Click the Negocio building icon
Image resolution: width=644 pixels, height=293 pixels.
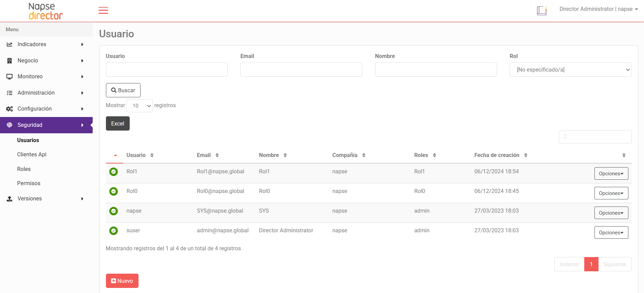point(10,61)
